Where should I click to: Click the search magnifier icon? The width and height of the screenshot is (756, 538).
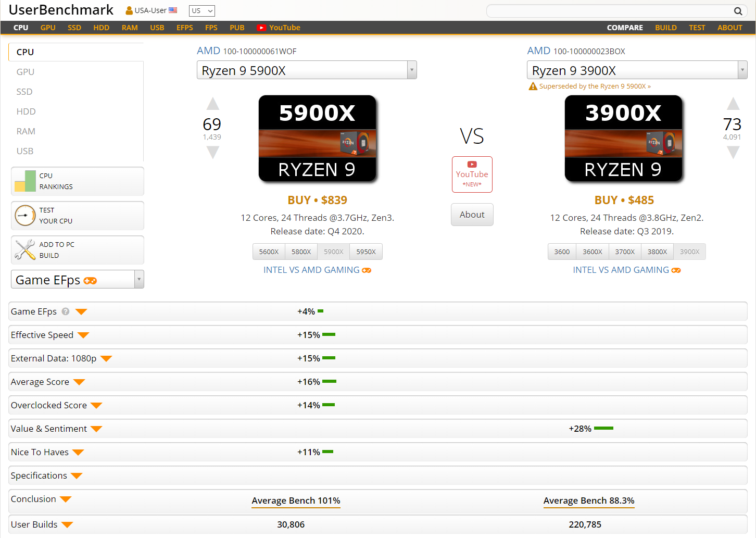(x=738, y=11)
